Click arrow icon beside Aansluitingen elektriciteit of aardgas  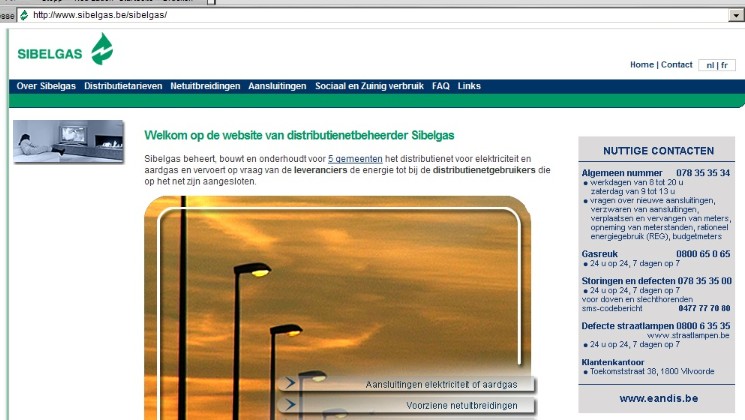(290, 383)
